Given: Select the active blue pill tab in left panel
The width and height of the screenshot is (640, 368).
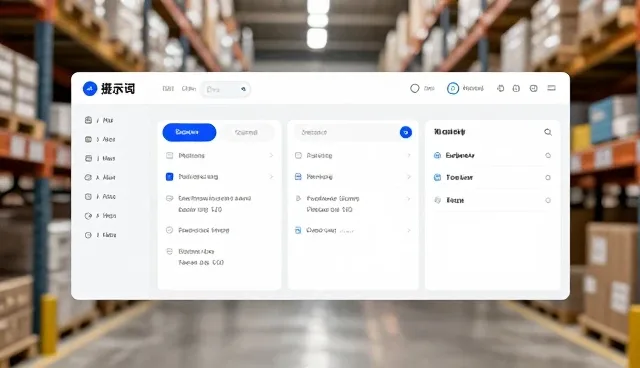Looking at the screenshot, I should [189, 132].
